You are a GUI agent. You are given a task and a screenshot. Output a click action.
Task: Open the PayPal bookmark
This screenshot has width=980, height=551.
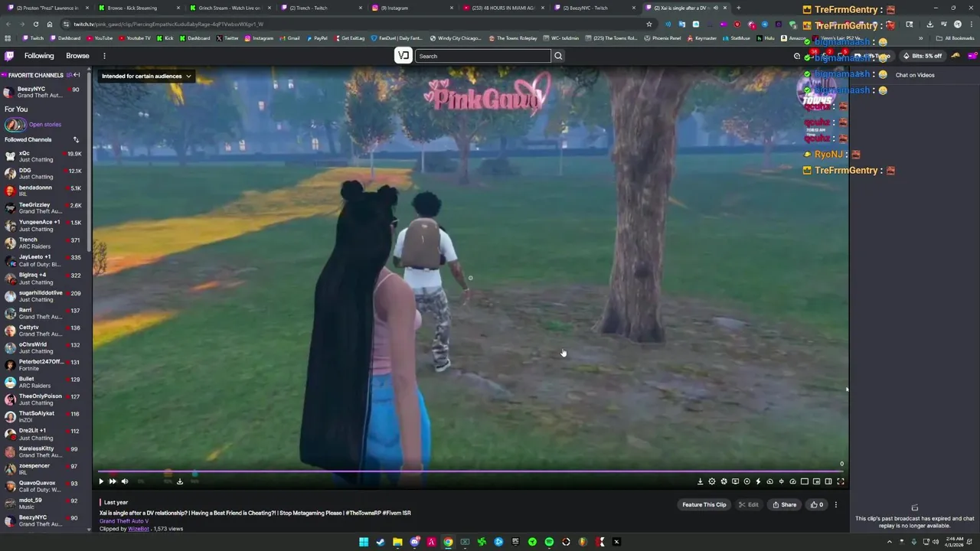click(x=317, y=38)
